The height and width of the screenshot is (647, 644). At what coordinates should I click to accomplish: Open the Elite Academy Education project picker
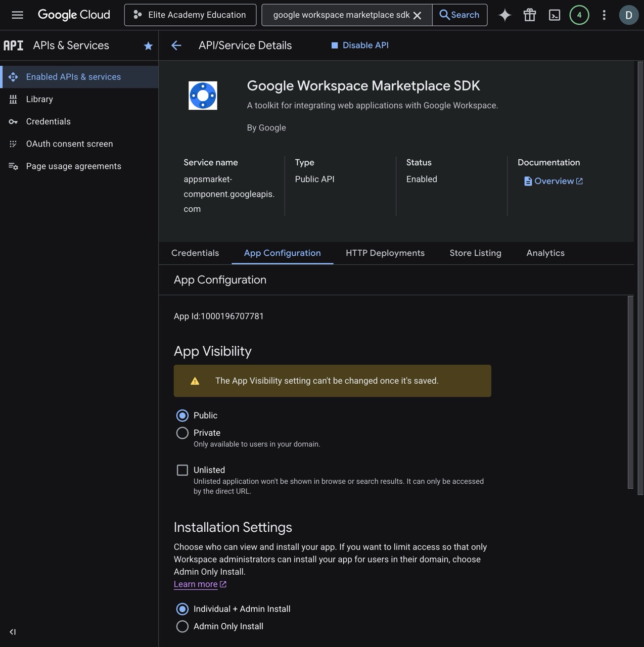[190, 15]
